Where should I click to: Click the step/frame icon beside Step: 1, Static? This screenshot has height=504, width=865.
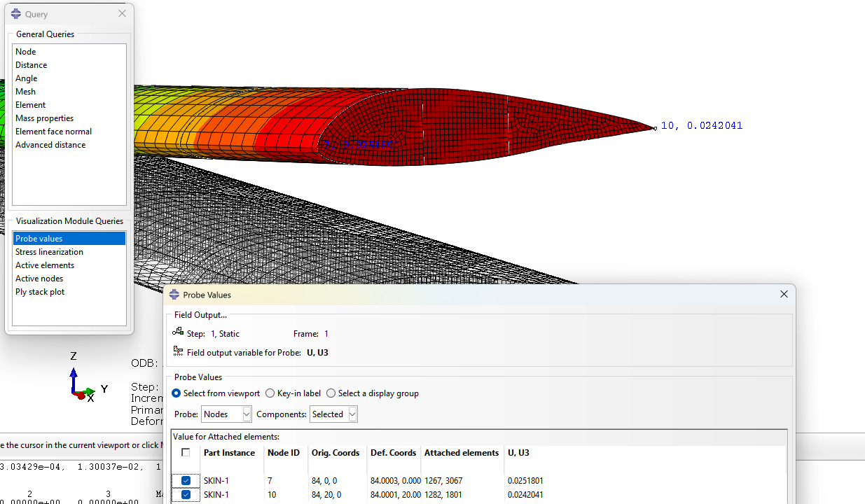click(x=178, y=333)
